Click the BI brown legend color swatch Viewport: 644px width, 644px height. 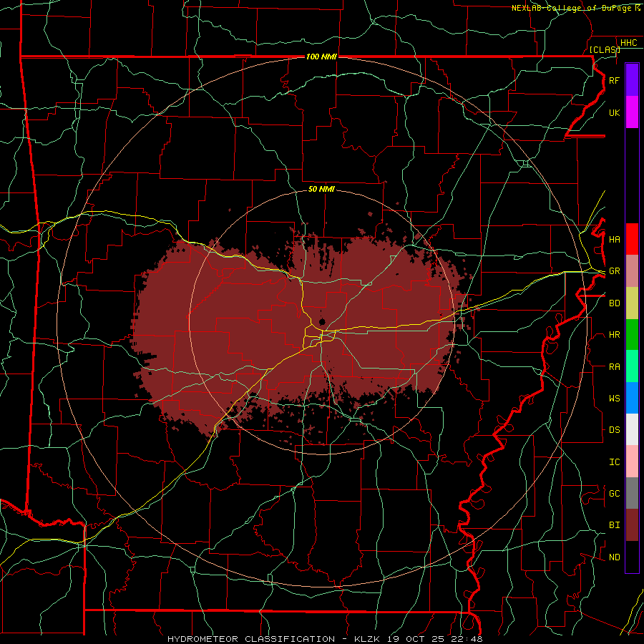(632, 525)
